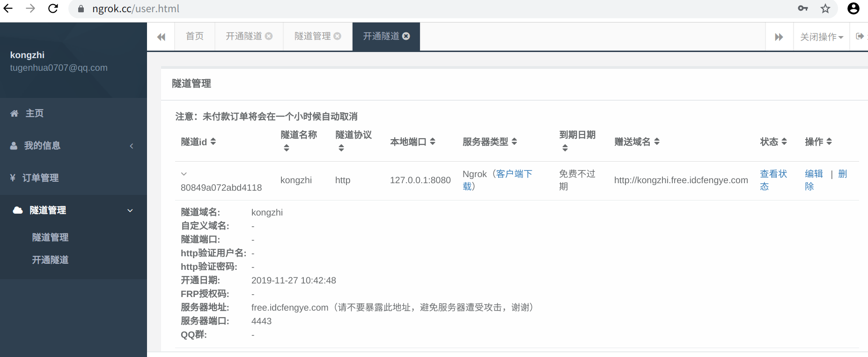Sort table by 操作 column

tap(829, 141)
